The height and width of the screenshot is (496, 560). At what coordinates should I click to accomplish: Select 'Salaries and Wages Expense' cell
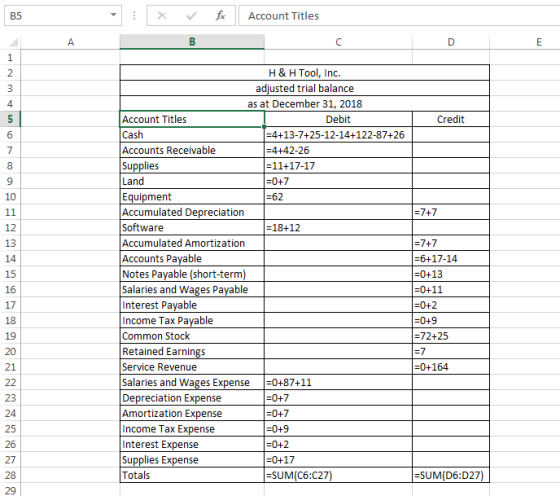192,382
